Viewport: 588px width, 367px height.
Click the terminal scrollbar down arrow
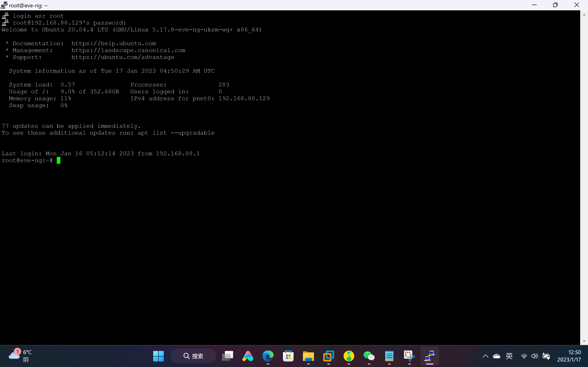tap(584, 341)
